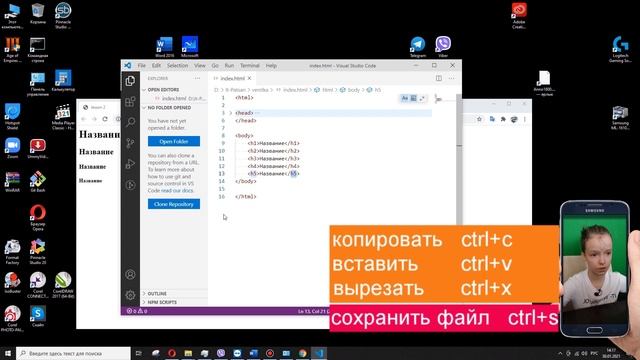Viewport: 640px width, 360px height.
Task: Click line 13 h5 code text
Action: [x=273, y=174]
